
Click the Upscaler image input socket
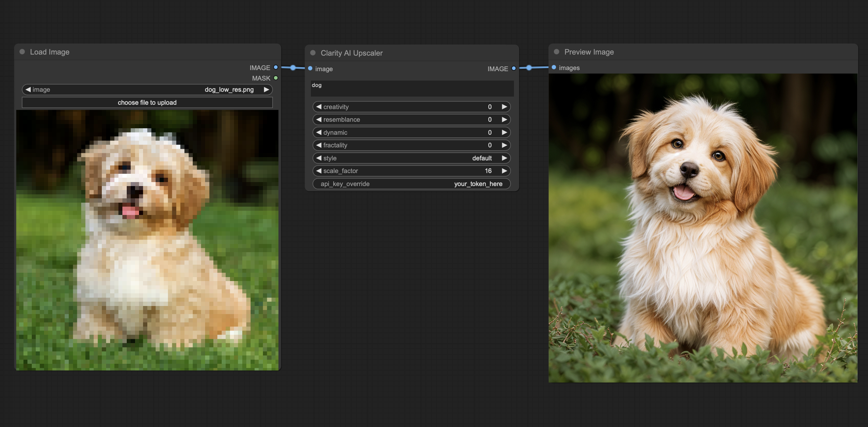(x=310, y=69)
